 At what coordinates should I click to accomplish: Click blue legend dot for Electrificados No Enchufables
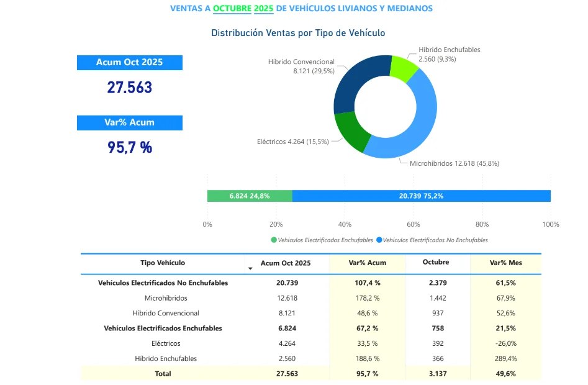coord(379,240)
